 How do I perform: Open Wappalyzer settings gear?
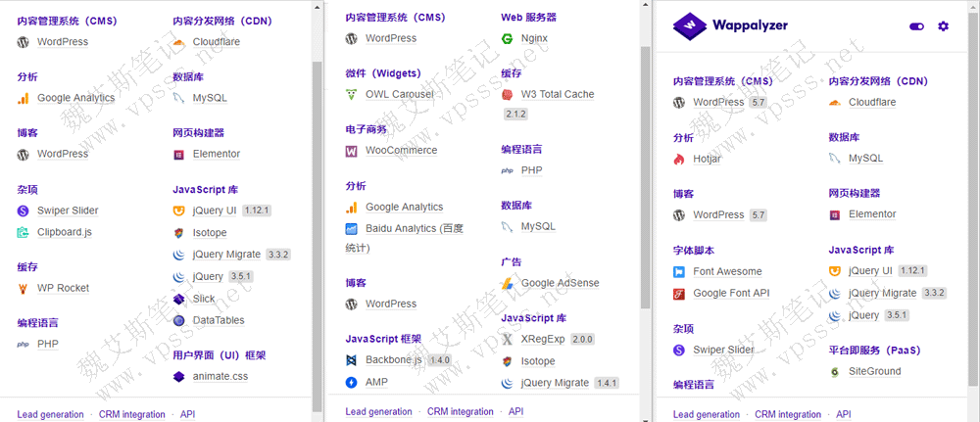tap(943, 26)
